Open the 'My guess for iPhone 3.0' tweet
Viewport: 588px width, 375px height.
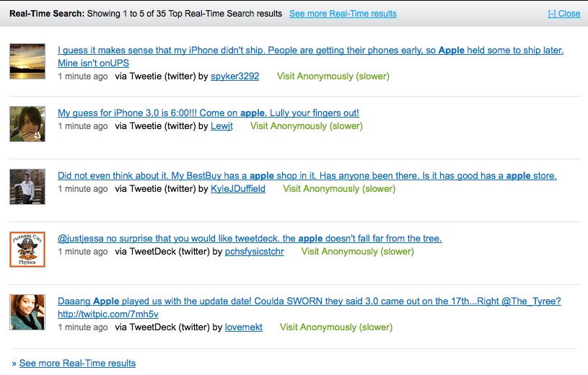click(209, 113)
